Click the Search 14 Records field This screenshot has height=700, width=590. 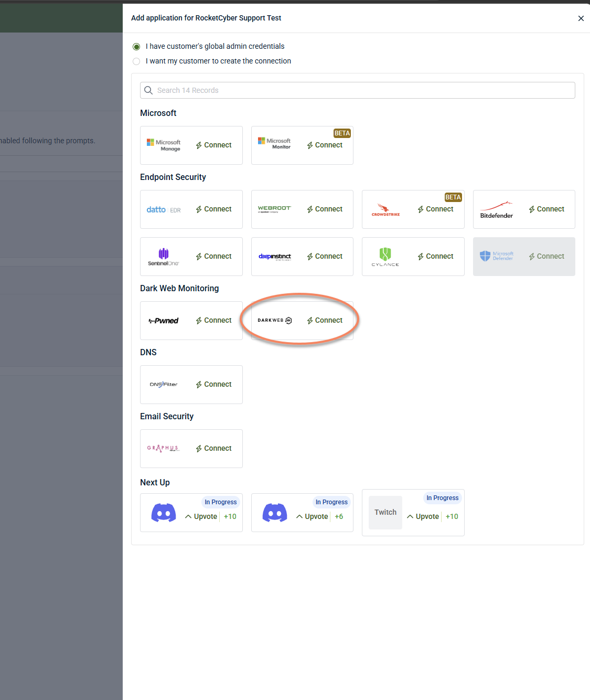click(x=358, y=90)
